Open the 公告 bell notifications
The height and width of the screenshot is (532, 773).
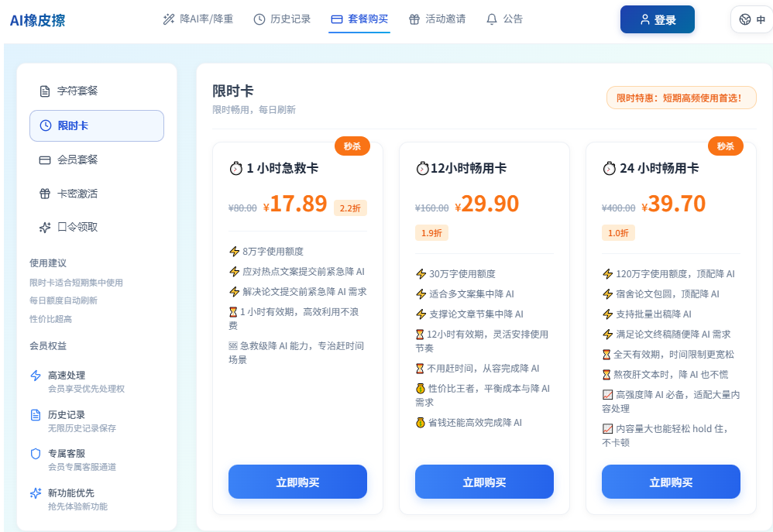[504, 19]
